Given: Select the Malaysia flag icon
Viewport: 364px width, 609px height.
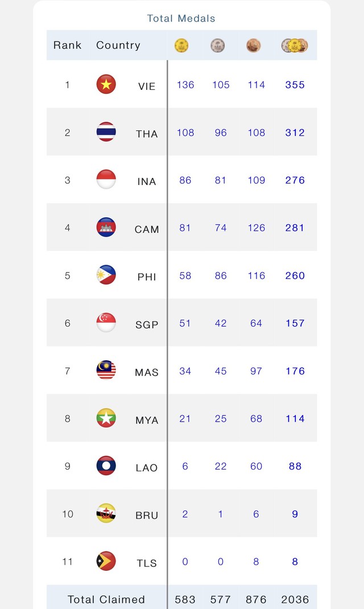Looking at the screenshot, I should (106, 370).
